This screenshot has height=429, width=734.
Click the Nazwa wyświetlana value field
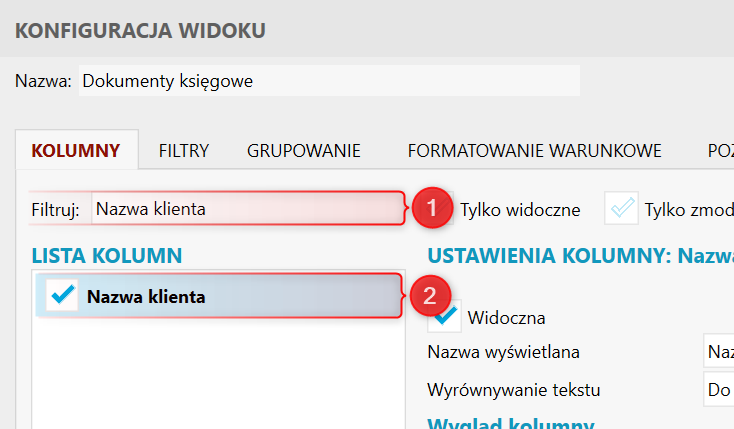(718, 352)
